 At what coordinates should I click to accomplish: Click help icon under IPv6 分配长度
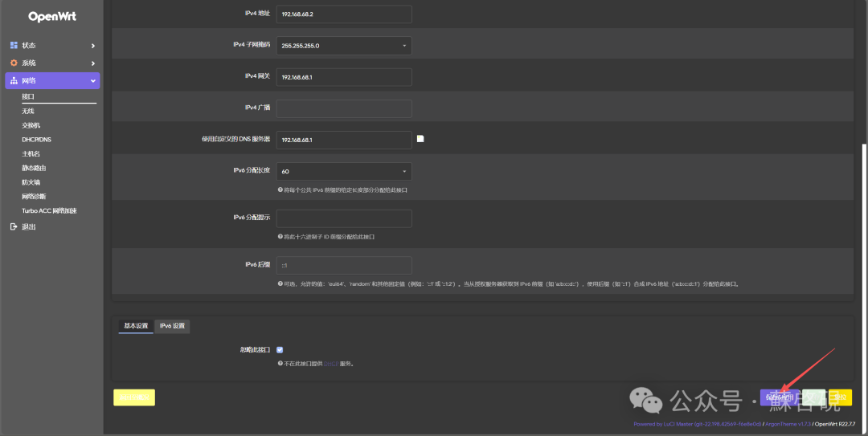[280, 189]
